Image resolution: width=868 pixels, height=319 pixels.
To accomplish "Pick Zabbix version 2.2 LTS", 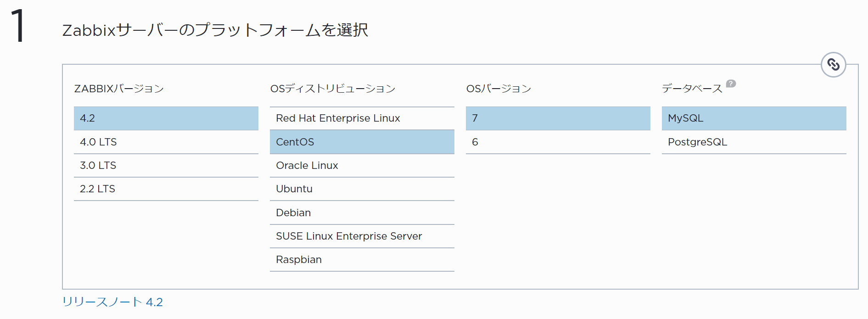I will tap(166, 189).
